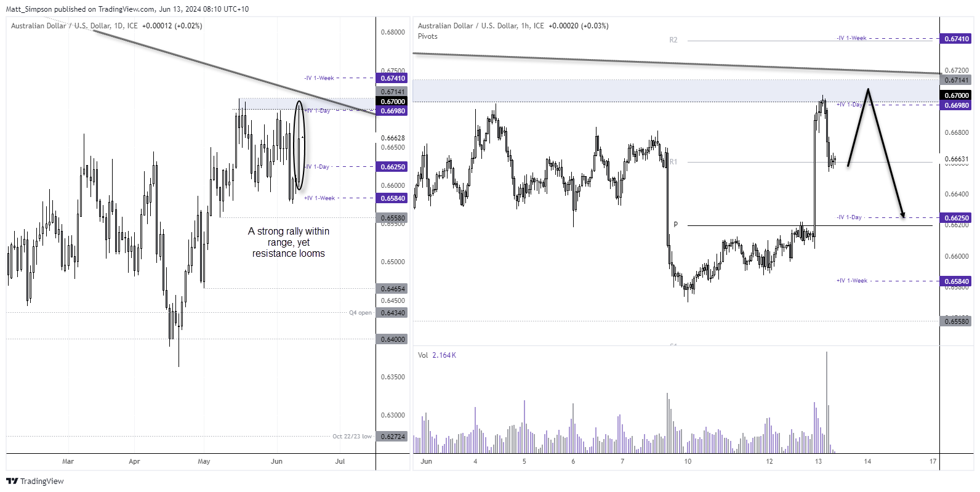Screen dimensions: 980x492
Task: Click the R2 pivot label on 1h chart
Action: tap(673, 40)
